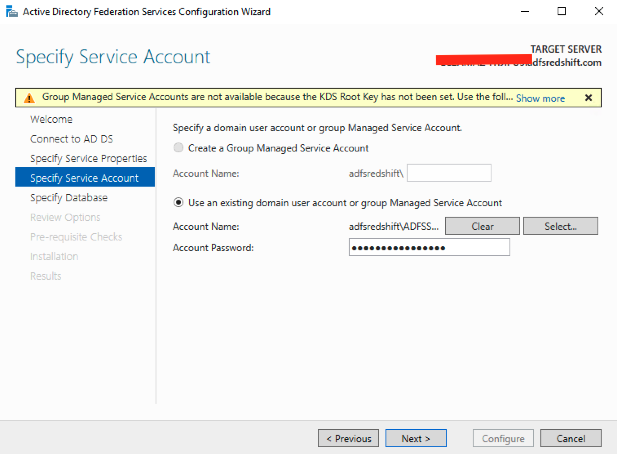Proceed with the Next button
Viewport: 617px width, 454px height.
point(416,438)
